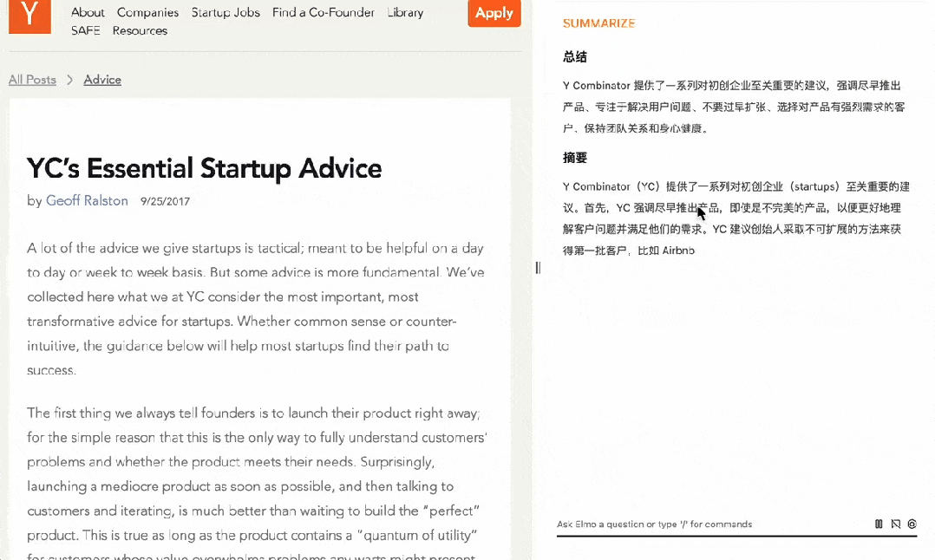The height and width of the screenshot is (560, 935).
Task: Click the Advice breadcrumb link
Action: [102, 80]
